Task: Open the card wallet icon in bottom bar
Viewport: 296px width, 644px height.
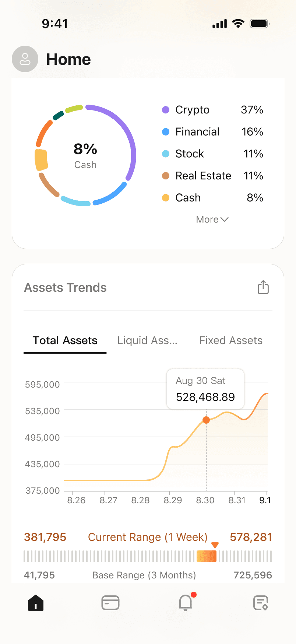Action: point(110,603)
